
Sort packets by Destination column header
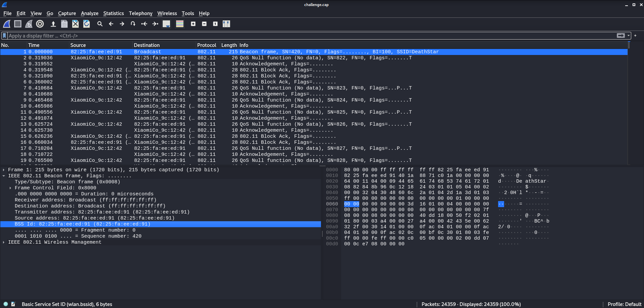click(164, 45)
